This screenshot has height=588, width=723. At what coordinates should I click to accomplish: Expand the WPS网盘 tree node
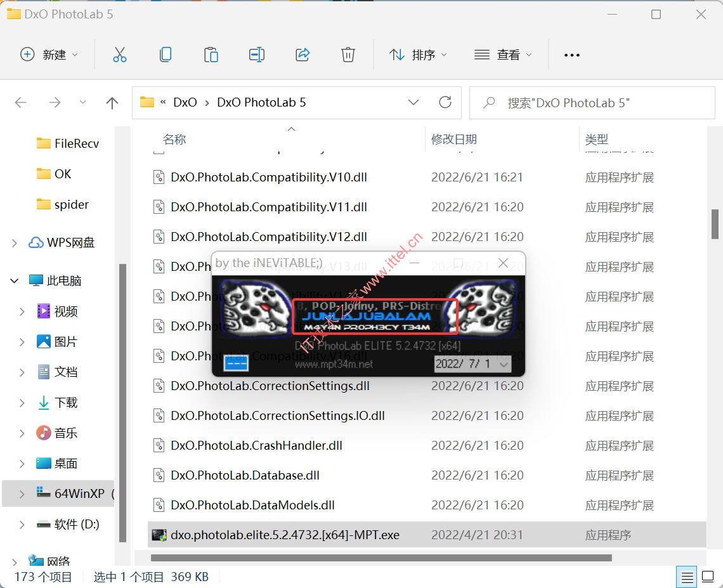tap(15, 243)
